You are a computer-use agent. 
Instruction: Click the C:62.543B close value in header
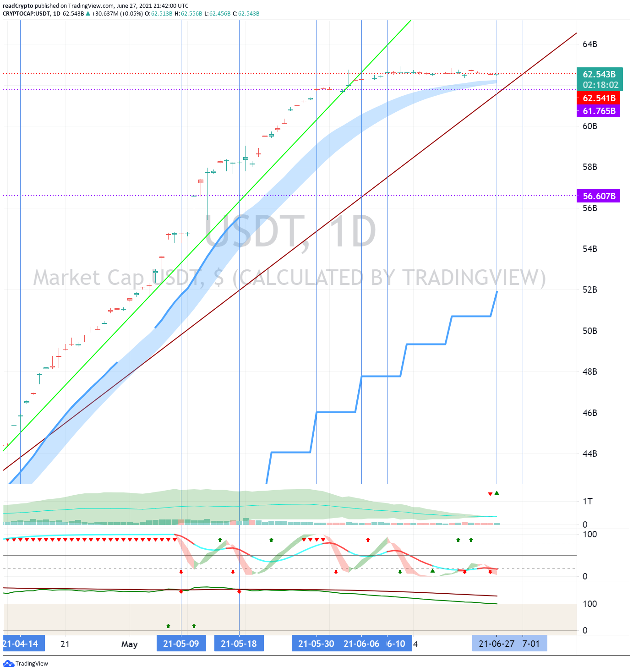246,14
